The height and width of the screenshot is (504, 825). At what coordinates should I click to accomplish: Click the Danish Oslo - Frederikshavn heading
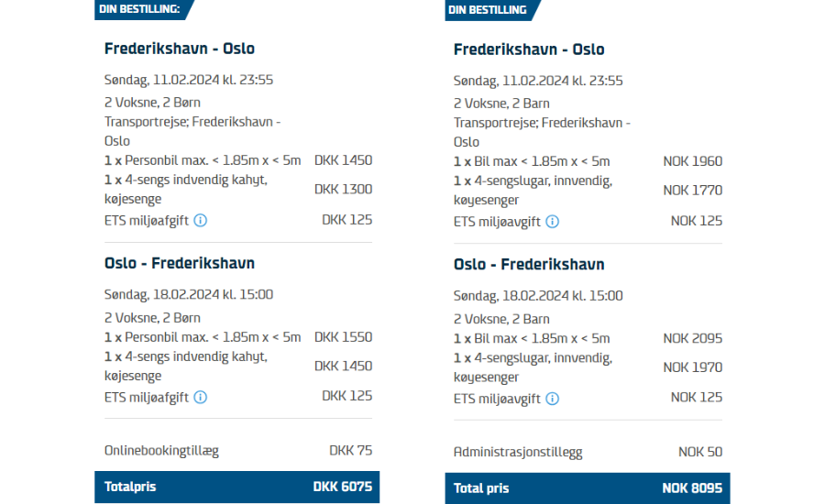point(180,263)
